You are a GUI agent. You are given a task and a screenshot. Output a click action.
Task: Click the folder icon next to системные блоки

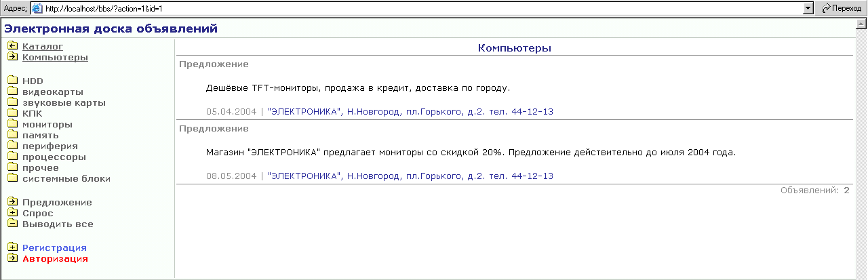12,178
